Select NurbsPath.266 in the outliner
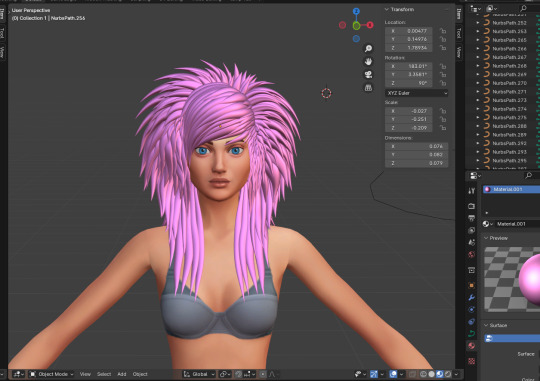The image size is (540, 381). point(509,49)
